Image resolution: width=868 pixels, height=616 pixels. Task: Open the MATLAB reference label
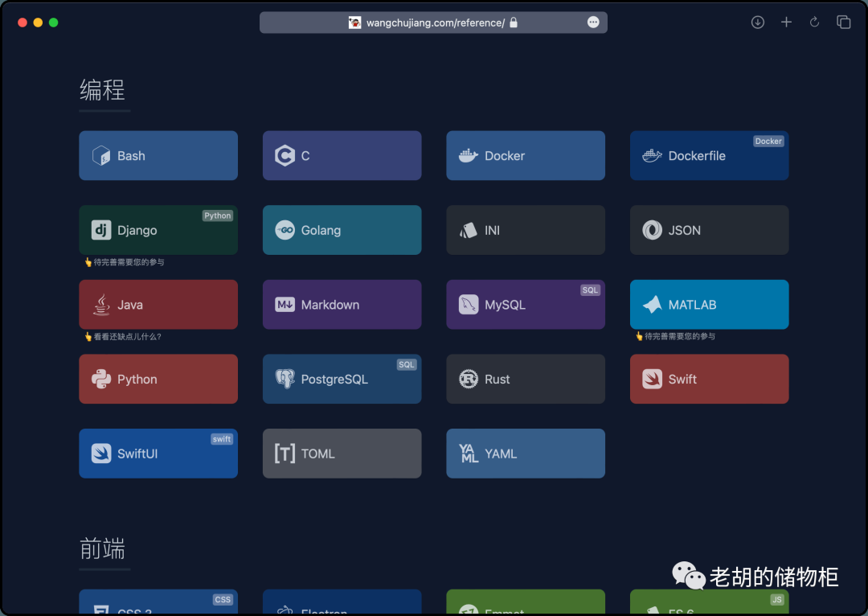pyautogui.click(x=693, y=305)
